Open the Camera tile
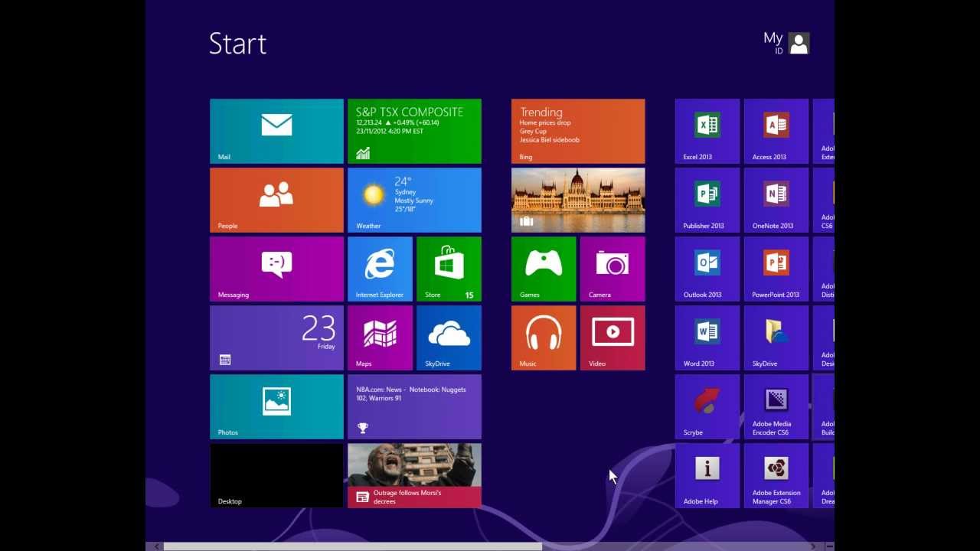980x551 pixels. click(x=612, y=269)
